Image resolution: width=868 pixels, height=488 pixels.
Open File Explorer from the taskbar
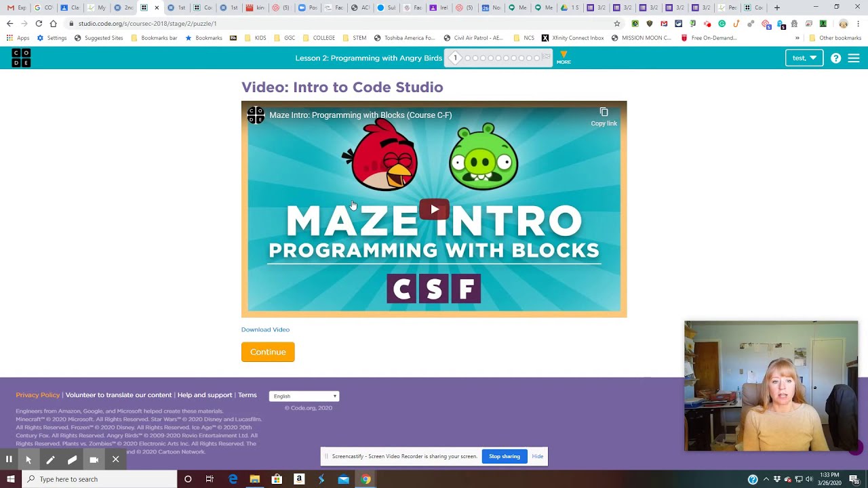click(254, 479)
